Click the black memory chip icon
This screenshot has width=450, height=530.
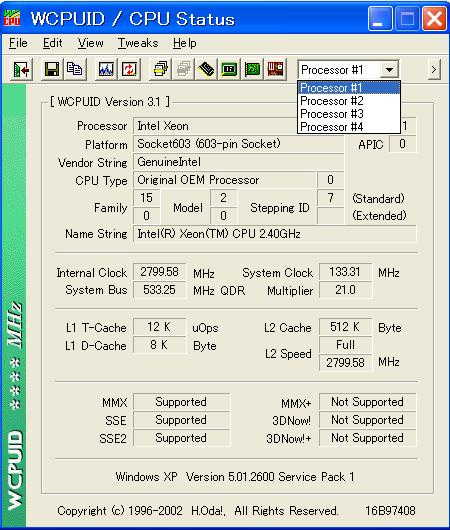point(206,69)
